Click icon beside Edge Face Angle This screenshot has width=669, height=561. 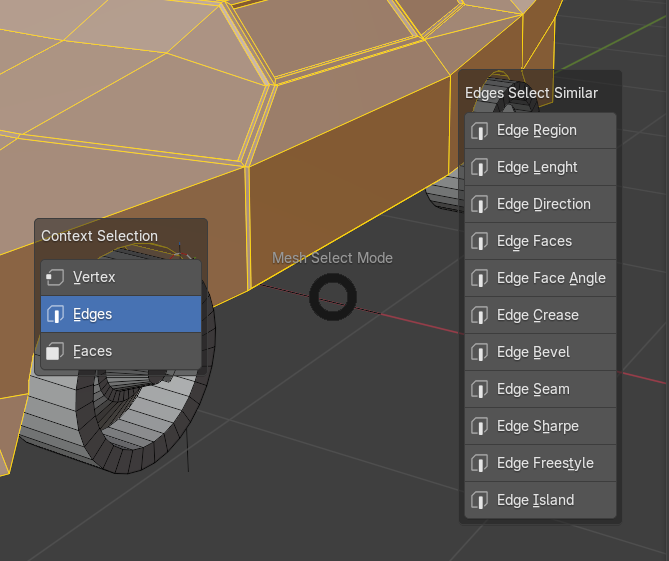pyautogui.click(x=479, y=279)
